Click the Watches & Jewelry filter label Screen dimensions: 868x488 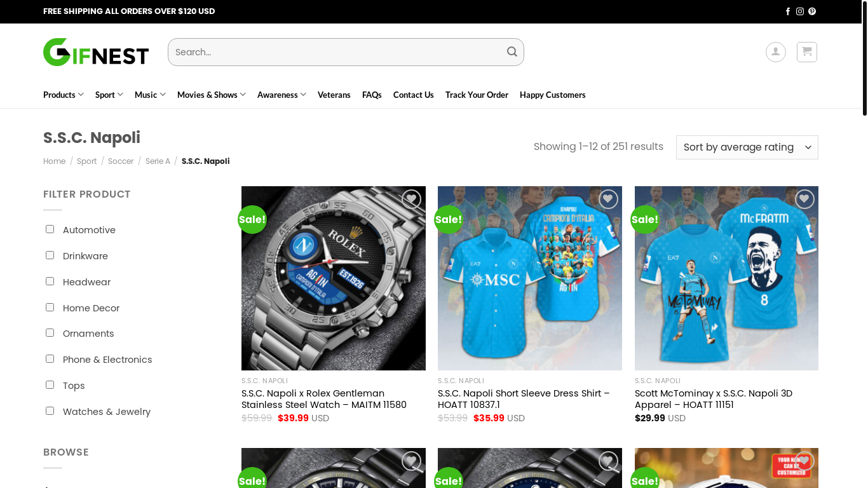pos(107,412)
